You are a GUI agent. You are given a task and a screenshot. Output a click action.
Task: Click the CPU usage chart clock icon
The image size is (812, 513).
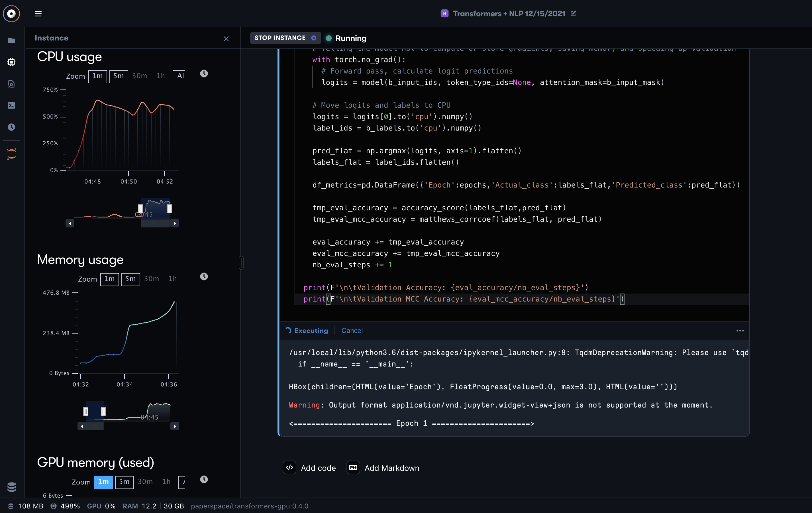click(204, 74)
